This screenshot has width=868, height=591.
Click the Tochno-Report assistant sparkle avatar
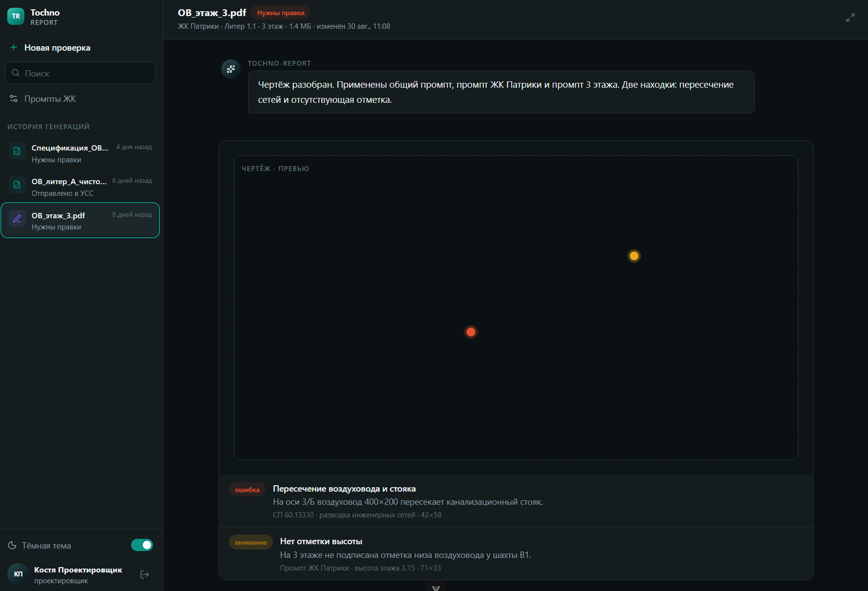coord(231,69)
